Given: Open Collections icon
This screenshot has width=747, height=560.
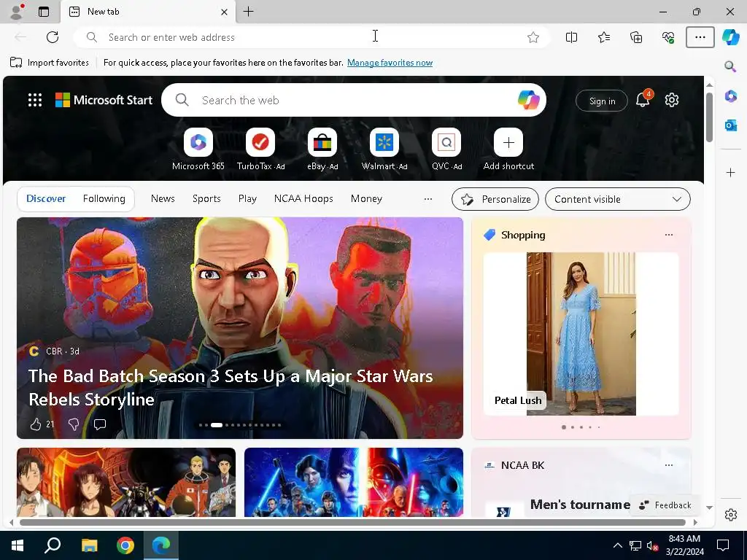Looking at the screenshot, I should click(636, 37).
